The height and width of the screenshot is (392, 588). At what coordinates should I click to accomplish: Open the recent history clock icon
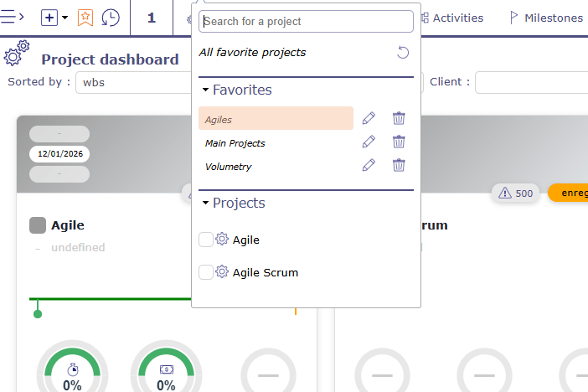(110, 17)
